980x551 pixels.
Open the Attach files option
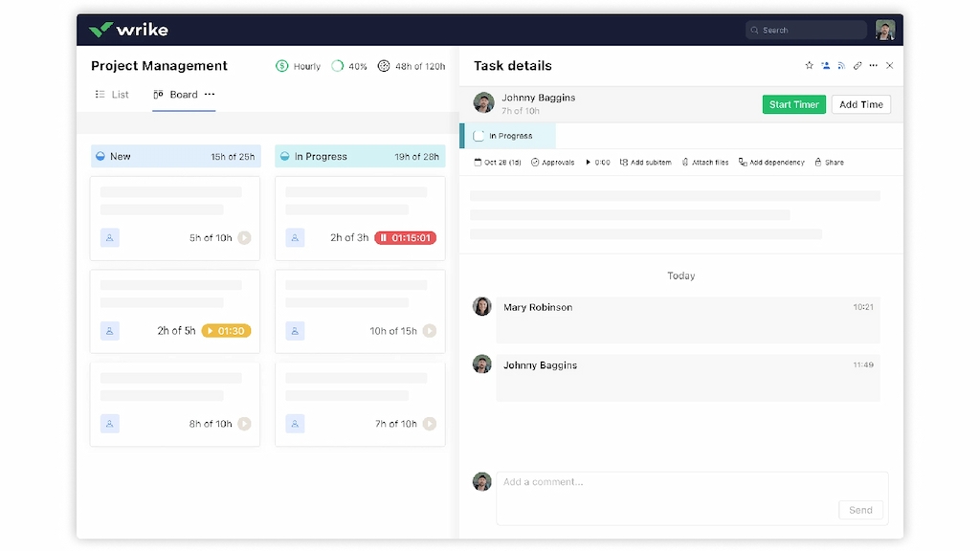(705, 162)
